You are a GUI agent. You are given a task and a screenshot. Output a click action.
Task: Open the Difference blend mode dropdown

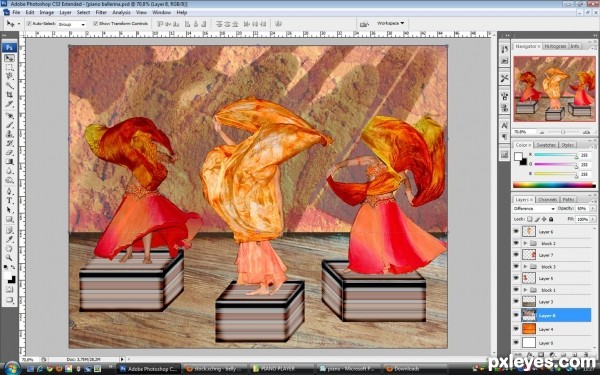(534, 209)
